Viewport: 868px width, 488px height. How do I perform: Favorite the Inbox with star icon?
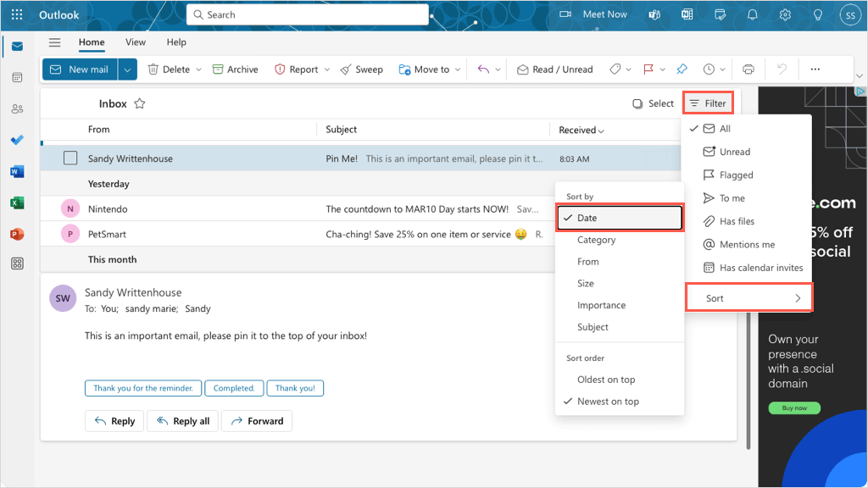(140, 103)
